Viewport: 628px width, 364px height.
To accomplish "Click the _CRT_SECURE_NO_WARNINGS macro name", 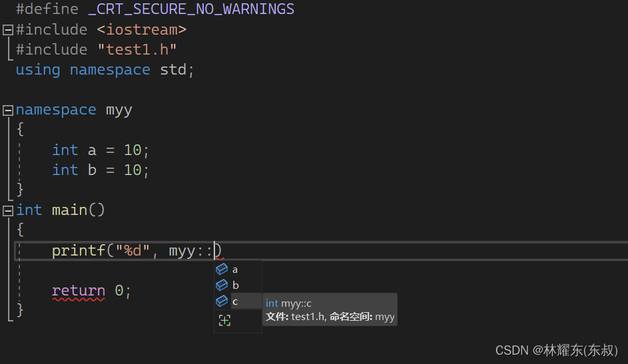I will coord(191,9).
